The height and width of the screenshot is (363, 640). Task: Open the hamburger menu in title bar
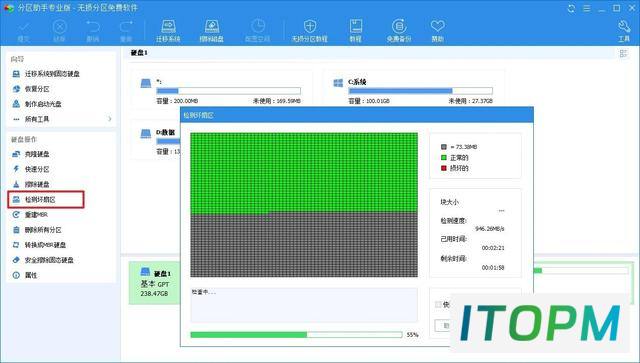point(587,8)
